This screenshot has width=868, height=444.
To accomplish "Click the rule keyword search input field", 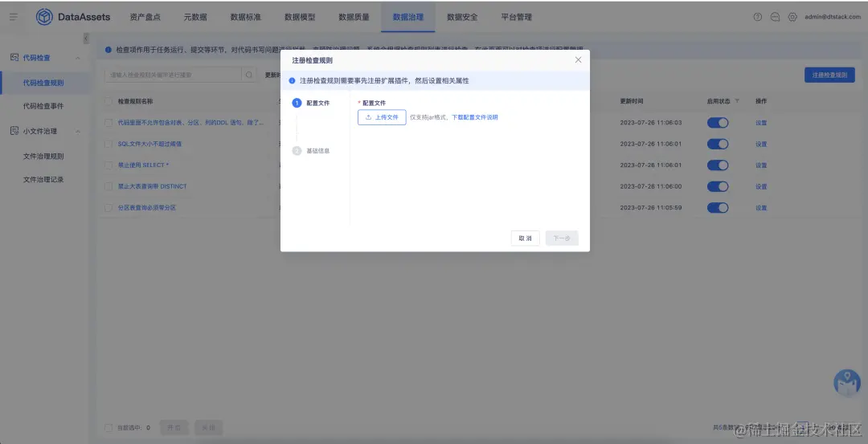I will (174, 75).
